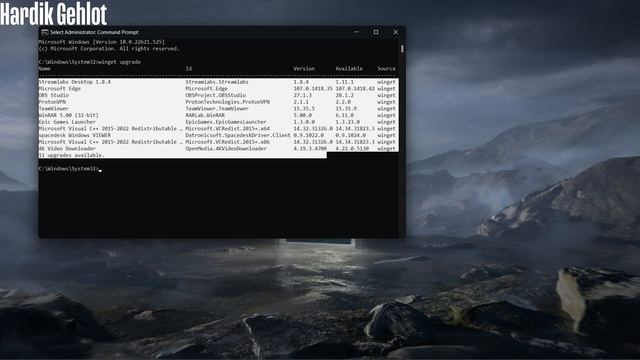Close the Command Prompt window

(x=396, y=32)
